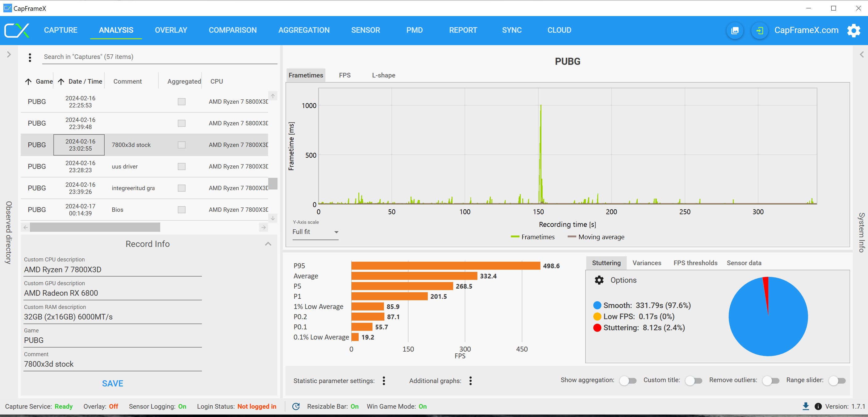Edit the Custom GPU description field
The image size is (868, 417).
tap(113, 293)
